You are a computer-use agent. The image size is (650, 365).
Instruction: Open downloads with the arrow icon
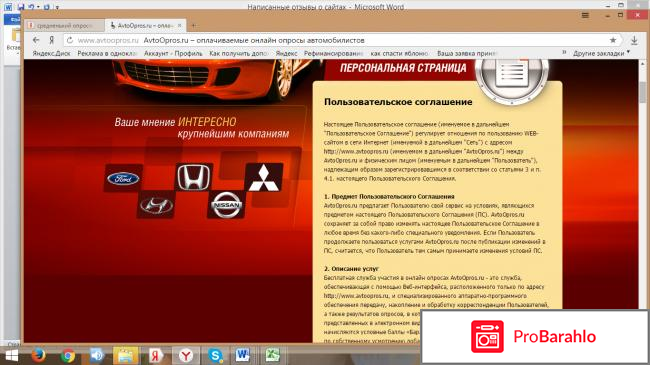pos(634,40)
